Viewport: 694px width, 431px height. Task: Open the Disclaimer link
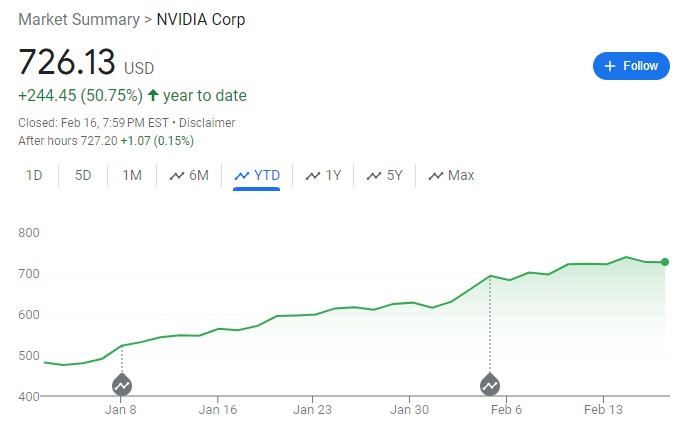click(x=207, y=123)
